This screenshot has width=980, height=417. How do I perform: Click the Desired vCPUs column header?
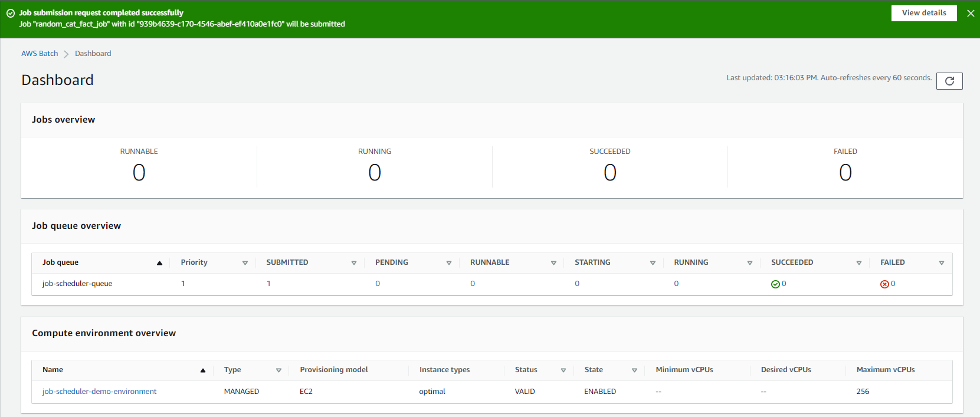click(x=786, y=370)
